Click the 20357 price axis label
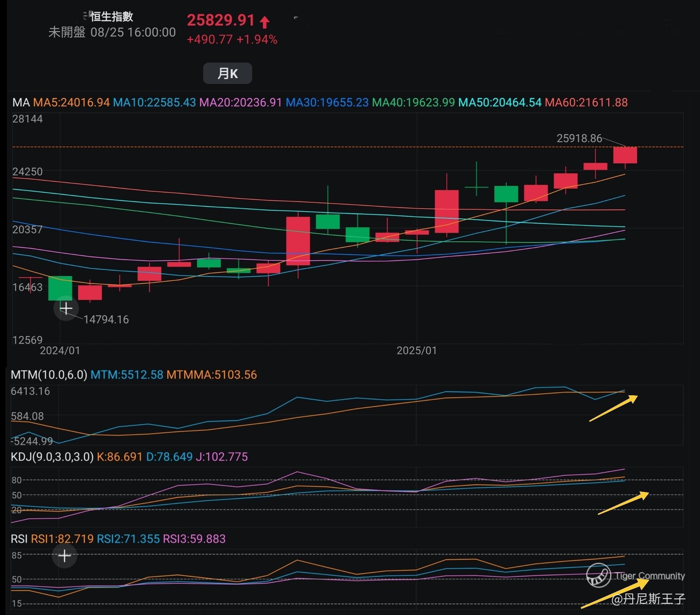The width and height of the screenshot is (700, 615). click(28, 229)
